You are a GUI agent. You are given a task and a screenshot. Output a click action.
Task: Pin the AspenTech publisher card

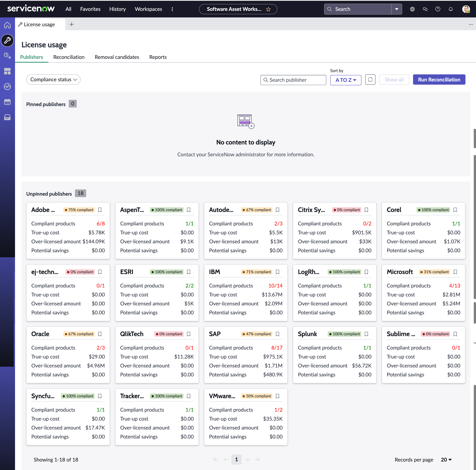tap(189, 210)
